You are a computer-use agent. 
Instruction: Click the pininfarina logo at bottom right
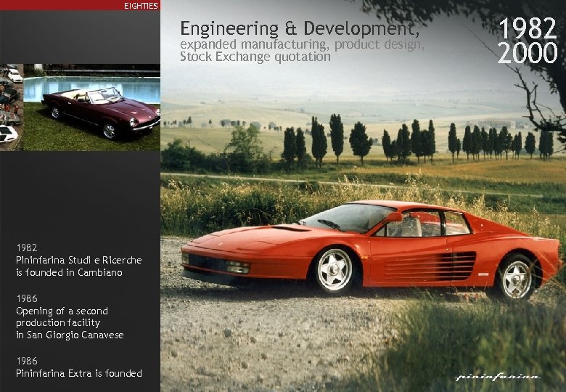pos(498,377)
